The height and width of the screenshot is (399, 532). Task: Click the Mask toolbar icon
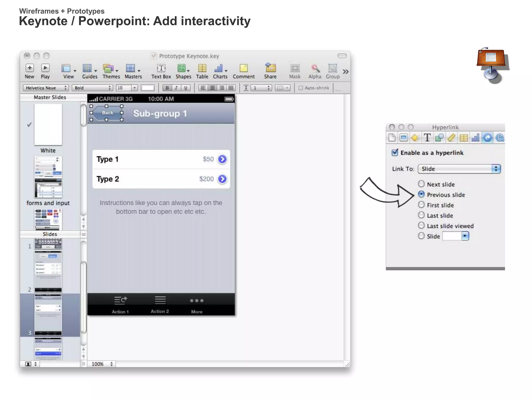[295, 68]
